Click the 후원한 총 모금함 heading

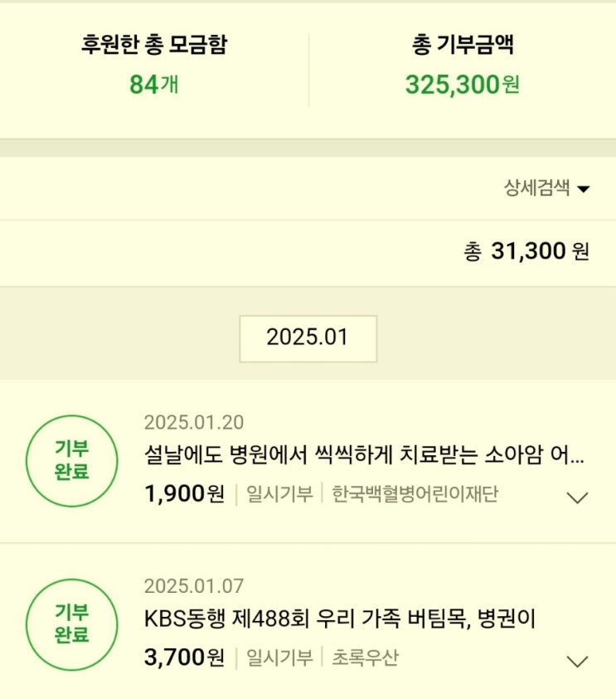(153, 45)
